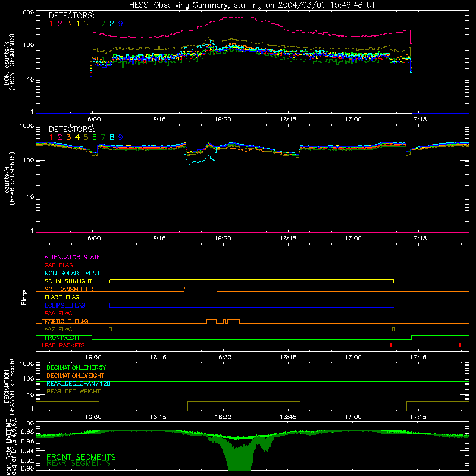Click the PARTICLE_FLAG label

point(67,321)
